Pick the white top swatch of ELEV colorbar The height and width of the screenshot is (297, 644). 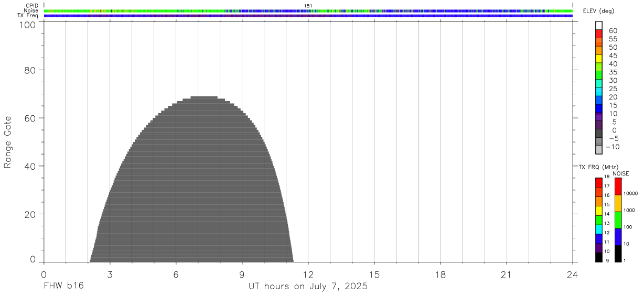(599, 25)
